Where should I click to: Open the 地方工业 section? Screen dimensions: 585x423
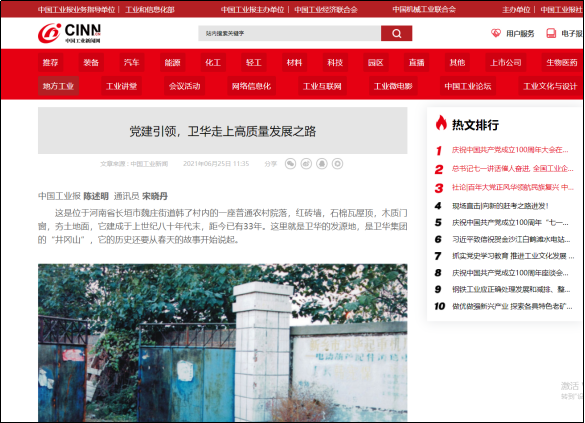(58, 86)
